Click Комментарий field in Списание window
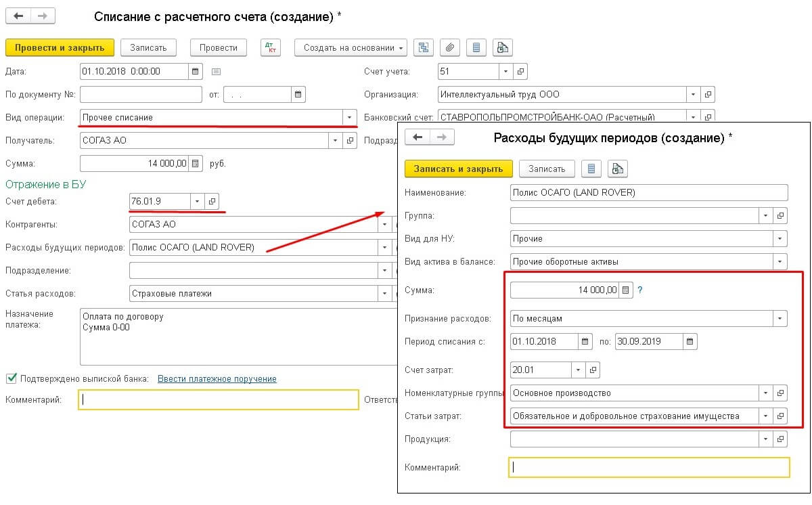 (219, 399)
